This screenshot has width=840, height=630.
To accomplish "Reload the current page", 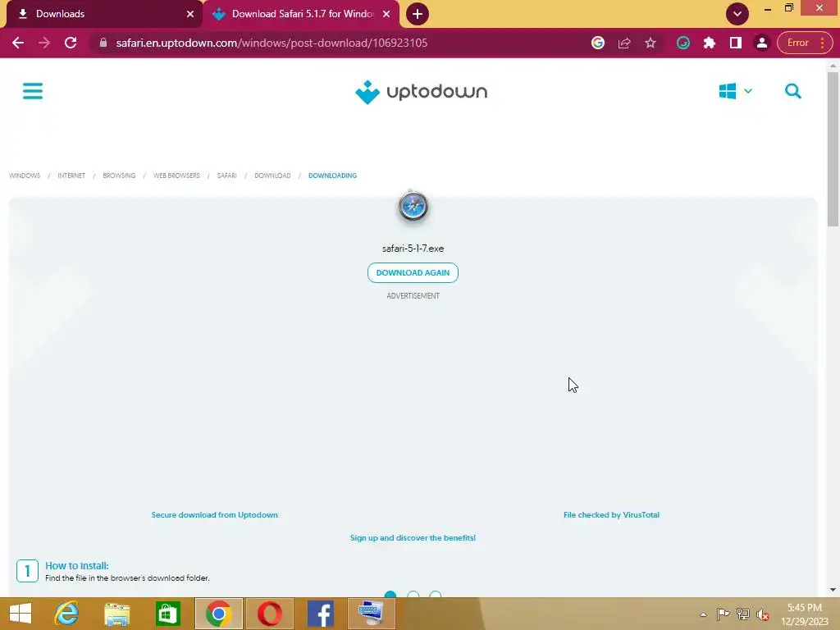I will (71, 43).
